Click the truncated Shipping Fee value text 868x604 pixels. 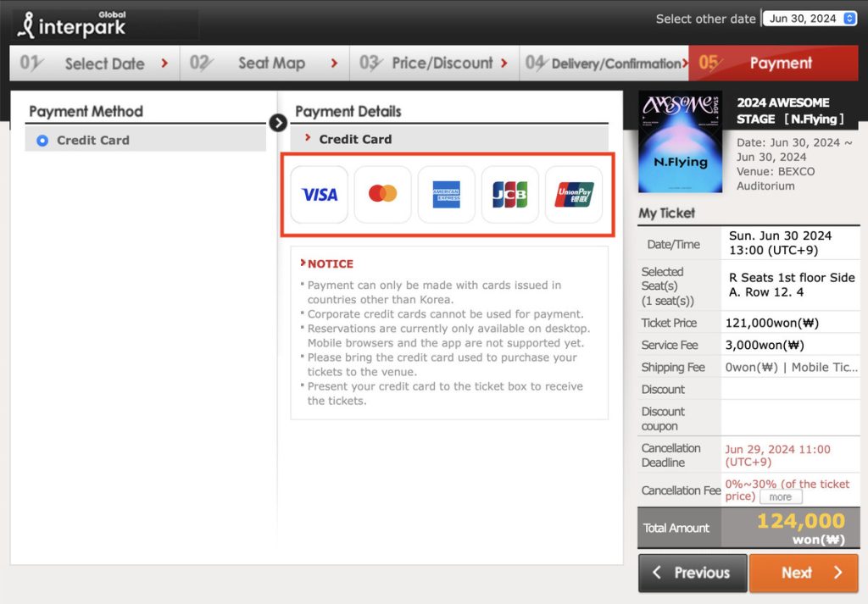[x=791, y=368]
